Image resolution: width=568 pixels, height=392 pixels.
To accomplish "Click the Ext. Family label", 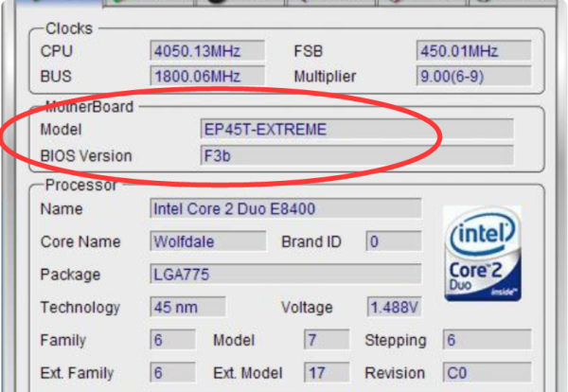I will (x=78, y=373).
